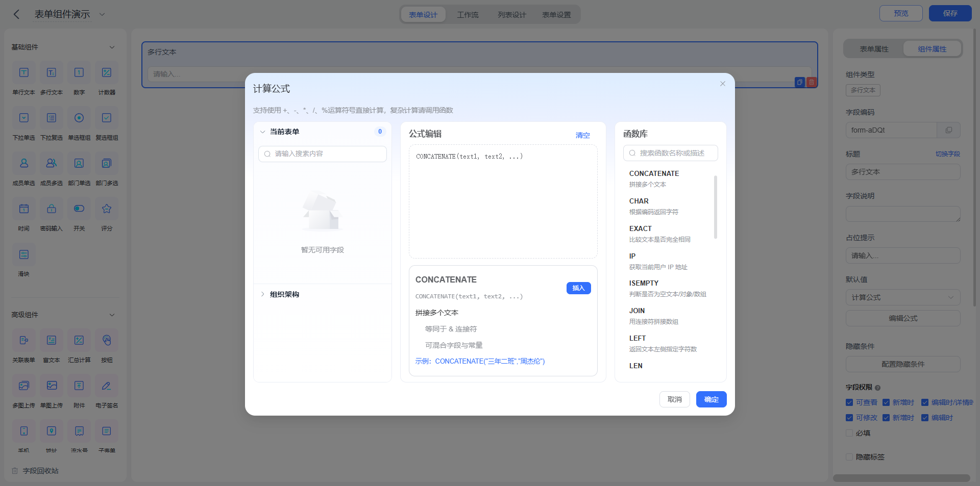Select the single-line text component icon
The height and width of the screenshot is (486, 980).
tap(24, 72)
